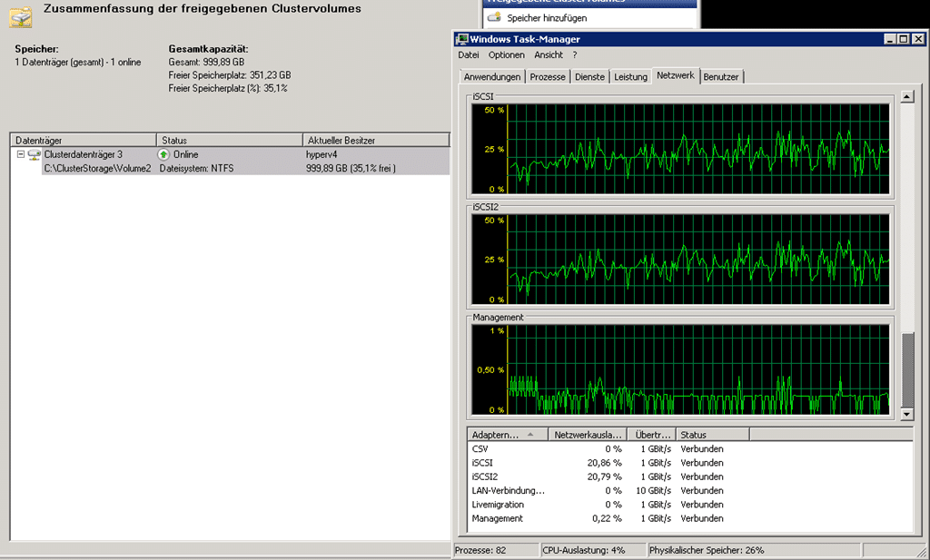The image size is (930, 560).
Task: Collapse the Clusterdatenträger 3 tree node
Action: 21,154
